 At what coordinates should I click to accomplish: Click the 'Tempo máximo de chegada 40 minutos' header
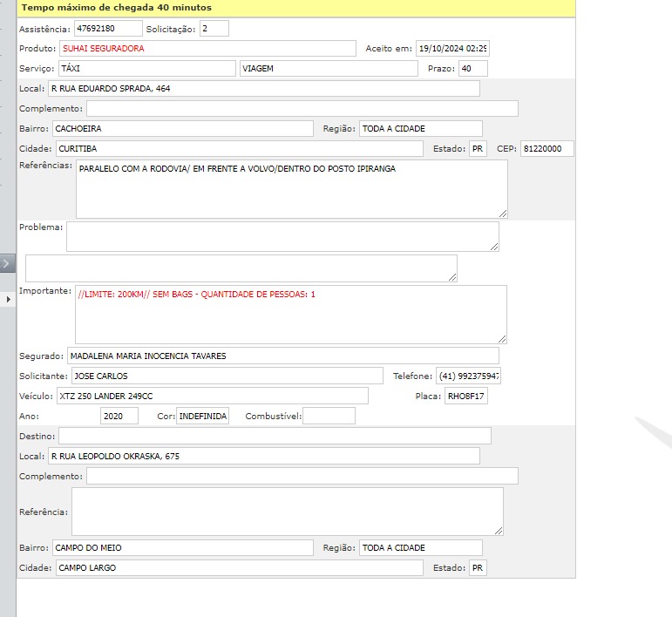117,8
